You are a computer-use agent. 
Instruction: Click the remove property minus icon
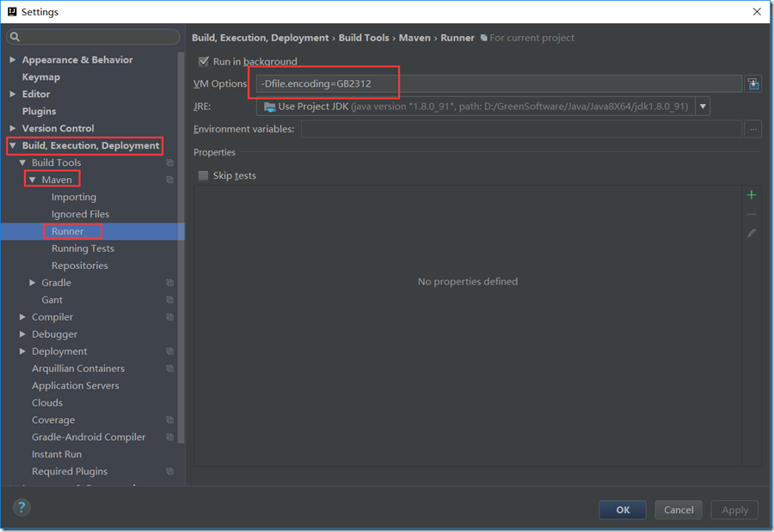pyautogui.click(x=752, y=214)
